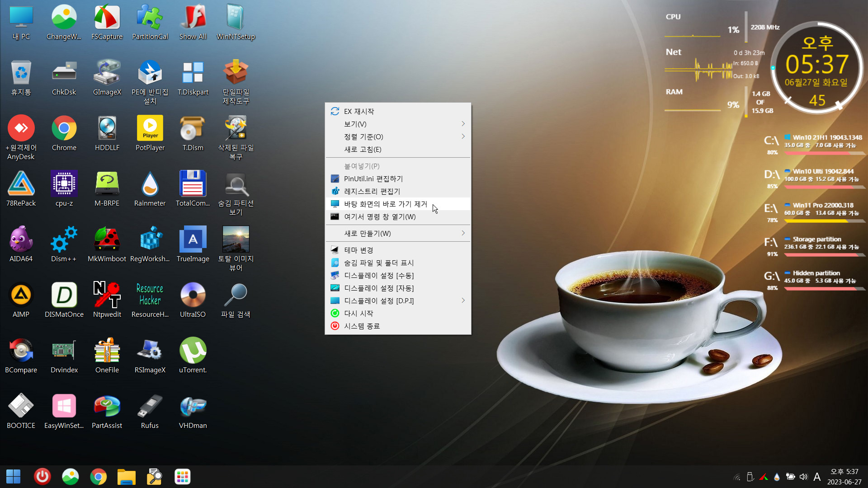Expand the 새로 만들기(W) submenu arrow
The image size is (868, 488).
point(463,233)
